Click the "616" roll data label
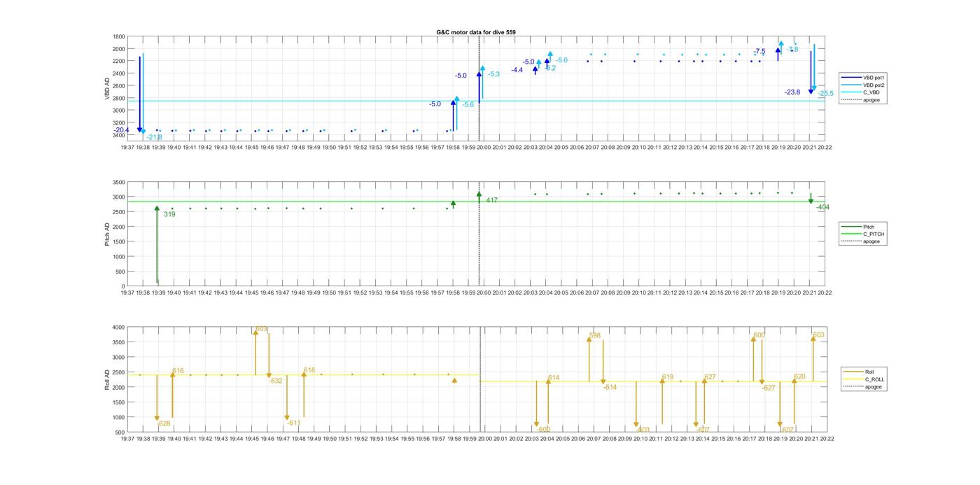Viewport: 980px width, 485px height. (178, 371)
